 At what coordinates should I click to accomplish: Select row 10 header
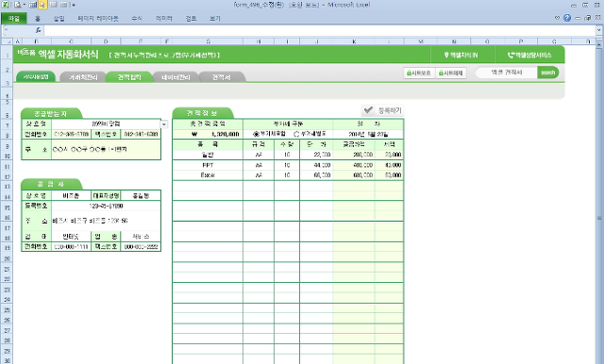[7, 156]
